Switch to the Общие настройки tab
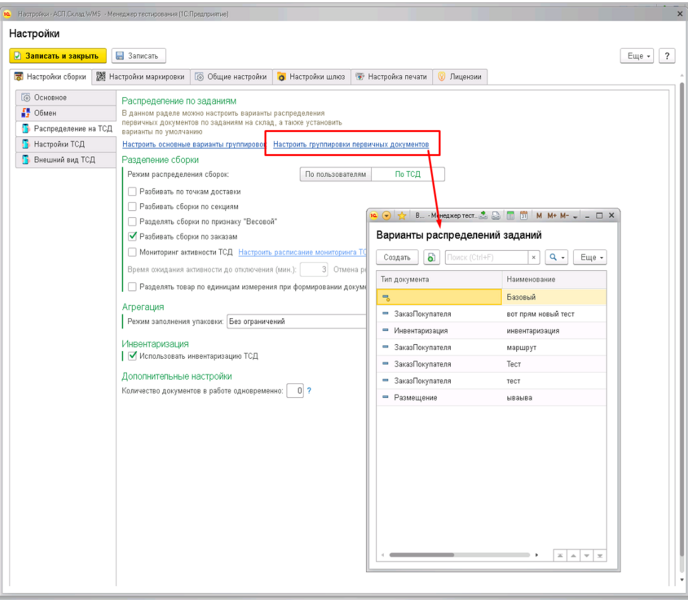 pyautogui.click(x=231, y=77)
